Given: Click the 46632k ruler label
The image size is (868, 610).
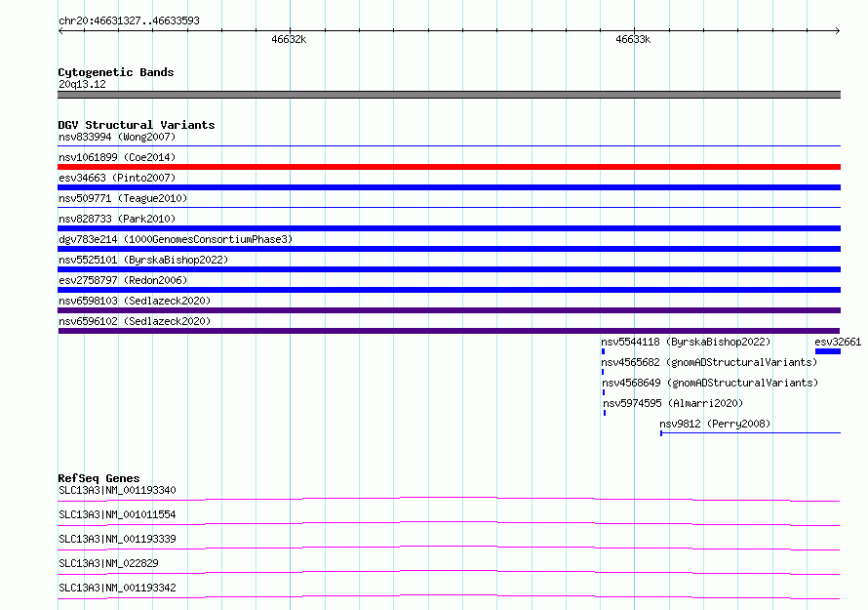Looking at the screenshot, I should (x=289, y=39).
